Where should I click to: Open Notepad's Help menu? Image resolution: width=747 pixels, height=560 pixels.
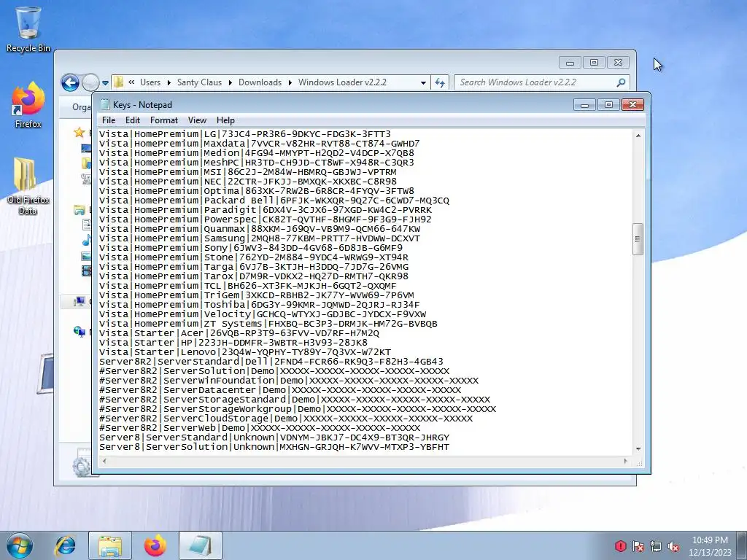click(225, 120)
